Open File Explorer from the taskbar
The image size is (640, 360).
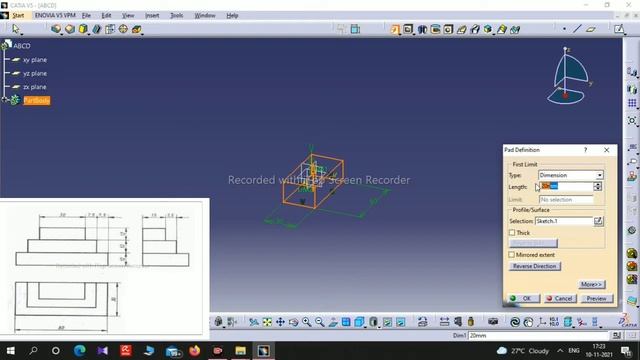(x=240, y=351)
